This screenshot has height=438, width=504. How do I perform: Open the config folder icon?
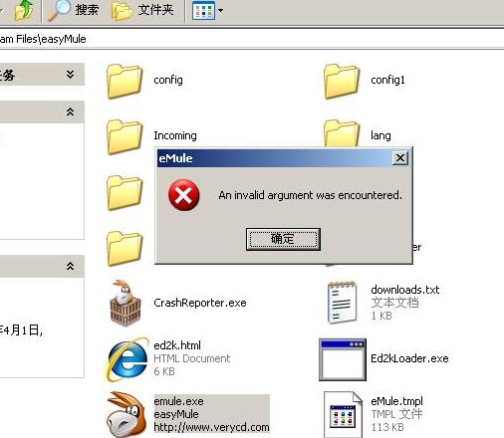point(125,82)
